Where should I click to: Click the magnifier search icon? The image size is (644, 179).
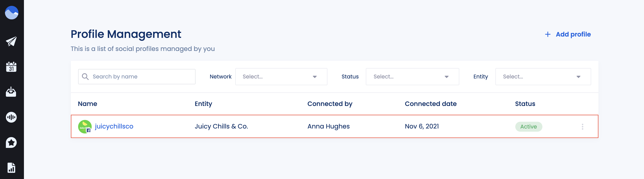[x=85, y=77]
